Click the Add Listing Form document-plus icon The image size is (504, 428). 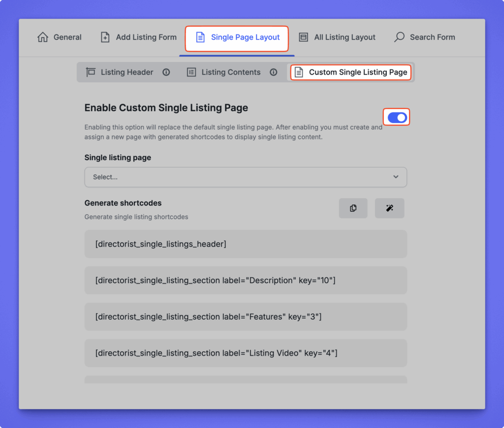(x=105, y=37)
